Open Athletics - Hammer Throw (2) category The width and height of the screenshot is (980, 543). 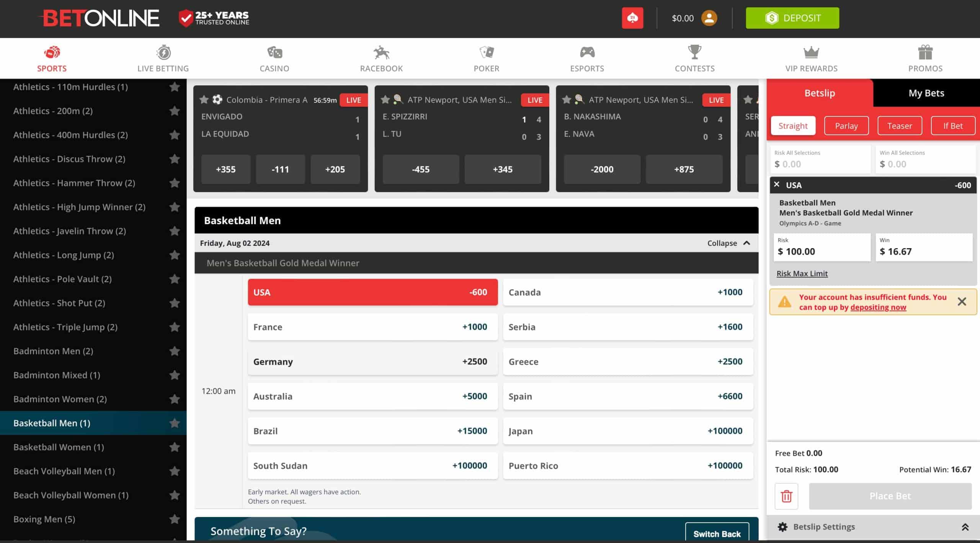(74, 183)
